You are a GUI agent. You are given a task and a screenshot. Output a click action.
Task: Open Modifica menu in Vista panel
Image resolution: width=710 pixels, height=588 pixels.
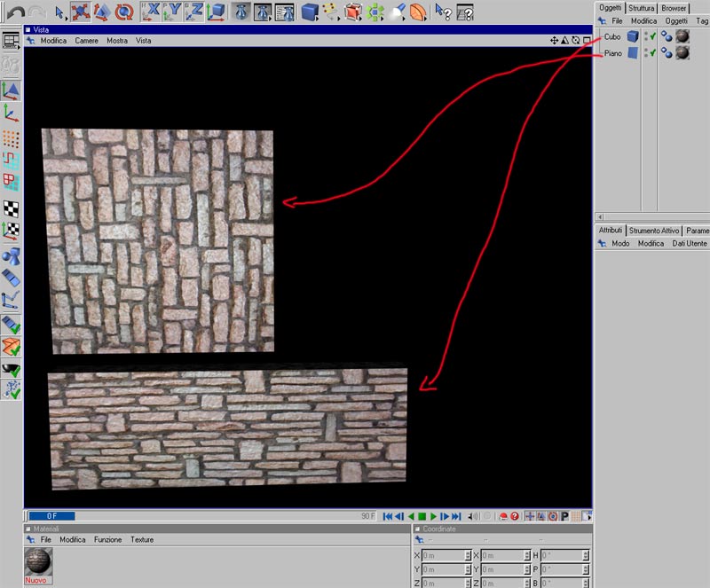53,41
